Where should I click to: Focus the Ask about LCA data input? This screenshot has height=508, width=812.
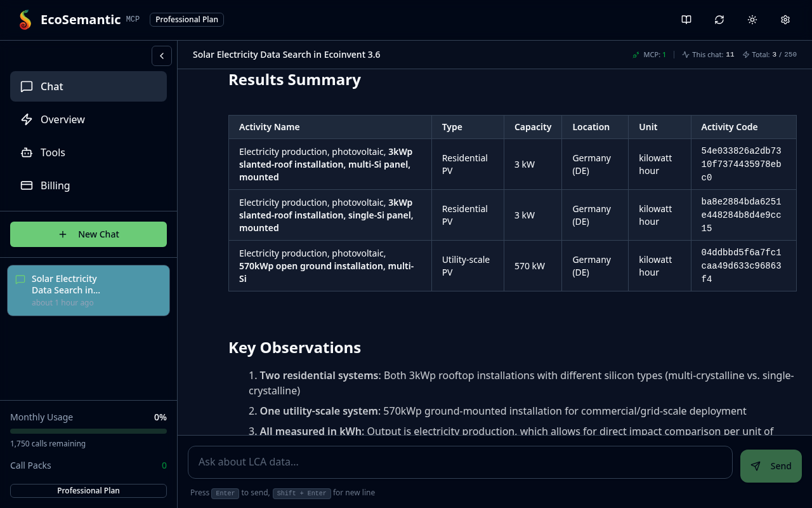460,462
